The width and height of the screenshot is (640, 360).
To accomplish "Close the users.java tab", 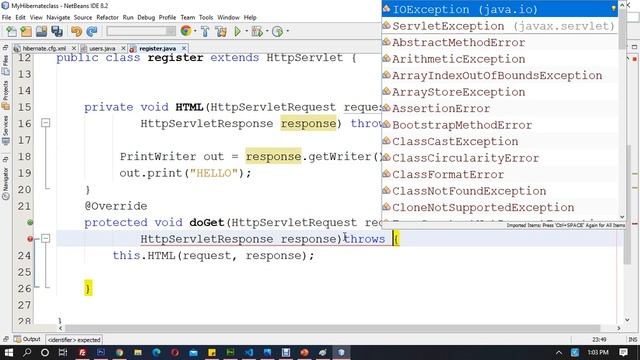I will (x=123, y=48).
